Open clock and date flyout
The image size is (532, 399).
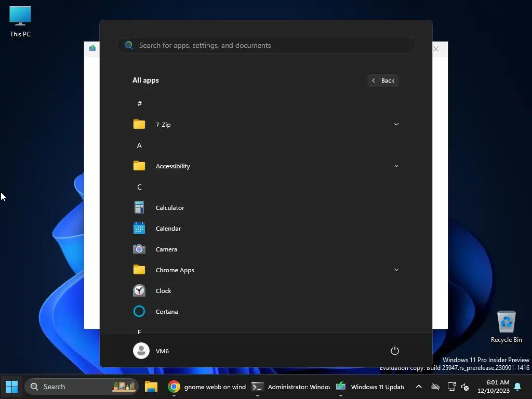point(494,387)
